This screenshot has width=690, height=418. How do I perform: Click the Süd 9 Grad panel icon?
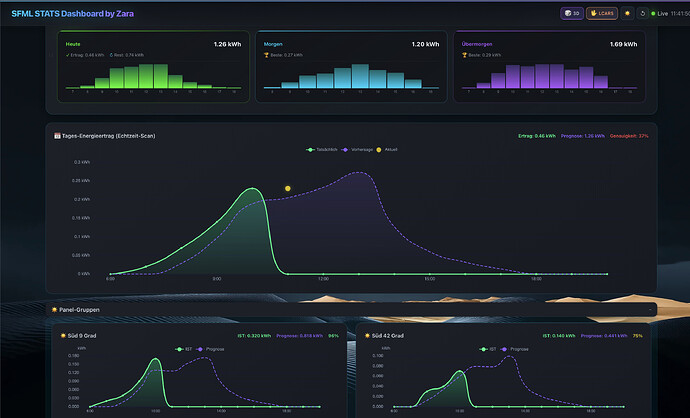62,335
